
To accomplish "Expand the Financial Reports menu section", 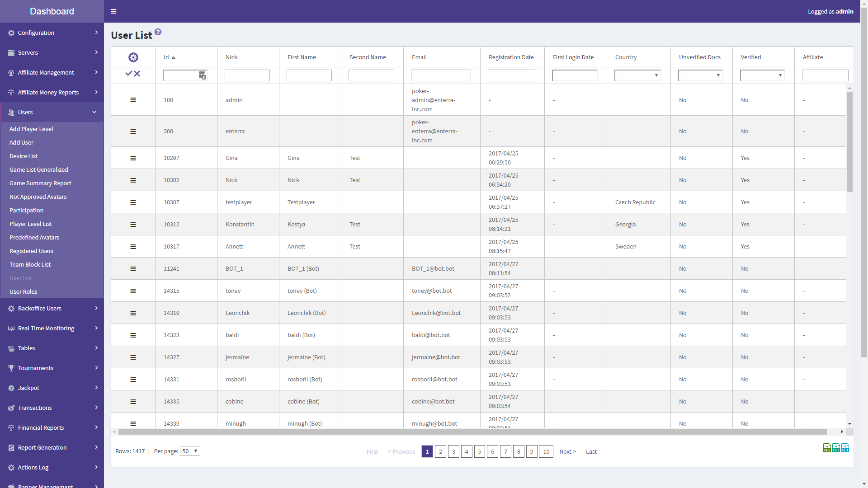I will 52,427.
